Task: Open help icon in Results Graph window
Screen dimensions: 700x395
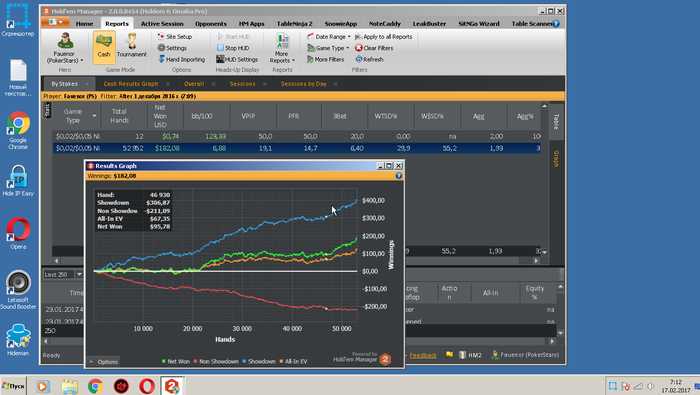Action: [x=399, y=176]
